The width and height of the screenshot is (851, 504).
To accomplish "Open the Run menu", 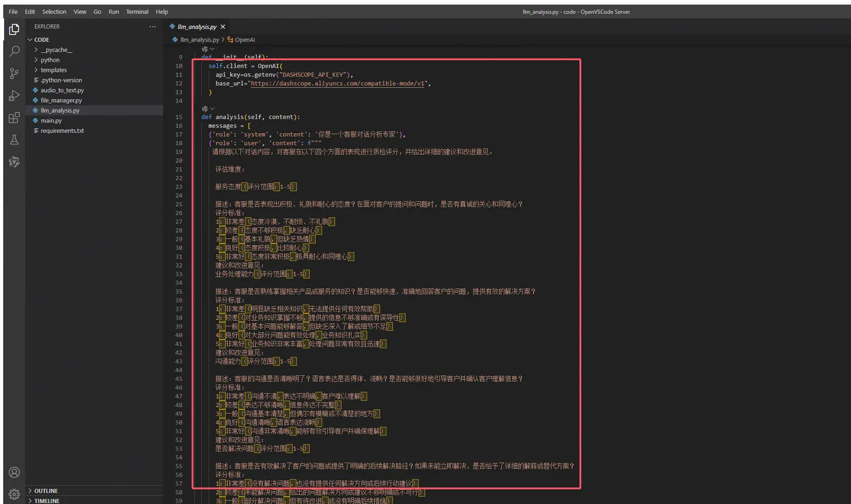I will (x=114, y=12).
